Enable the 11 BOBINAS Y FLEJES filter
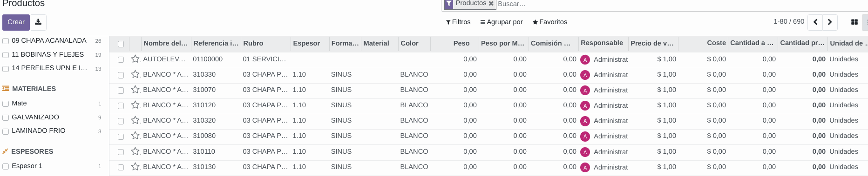Screen dimensions: 868x176 tap(6, 55)
